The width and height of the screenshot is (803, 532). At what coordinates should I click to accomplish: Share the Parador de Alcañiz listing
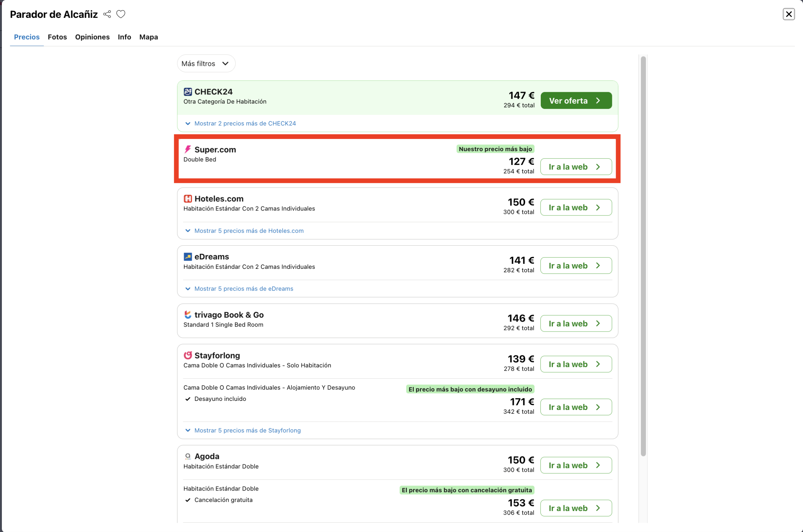click(107, 14)
